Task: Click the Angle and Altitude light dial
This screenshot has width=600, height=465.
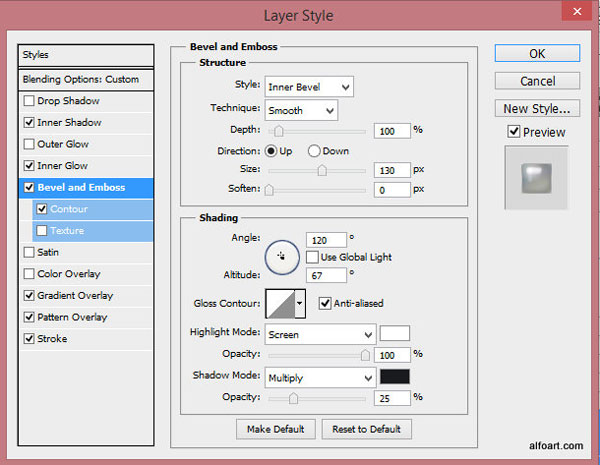Action: coord(282,257)
